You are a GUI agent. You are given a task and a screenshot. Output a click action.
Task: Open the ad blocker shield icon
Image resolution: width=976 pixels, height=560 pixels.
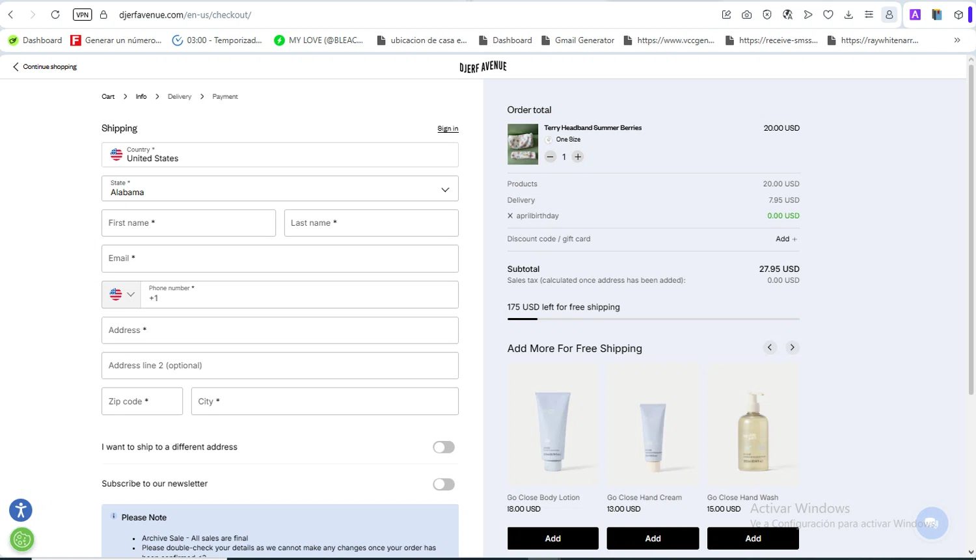click(767, 14)
